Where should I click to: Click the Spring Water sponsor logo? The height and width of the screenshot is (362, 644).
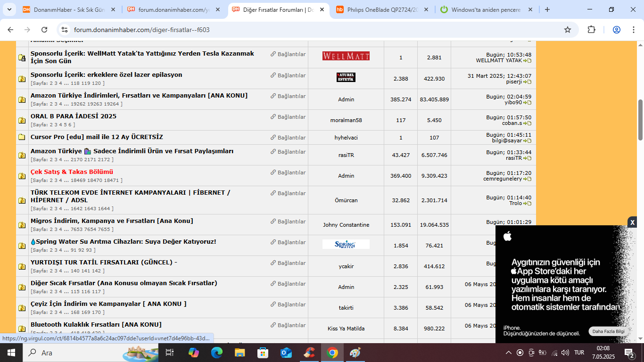(346, 244)
